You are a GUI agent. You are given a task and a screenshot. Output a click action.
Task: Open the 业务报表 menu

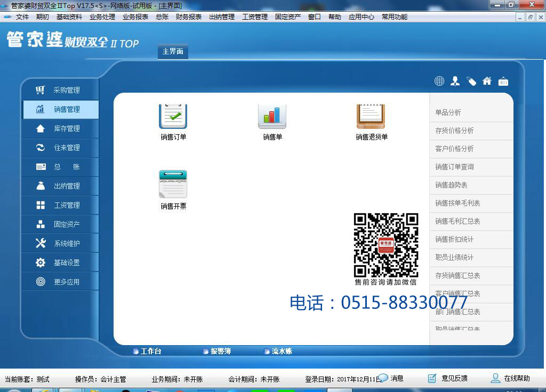tap(135, 17)
